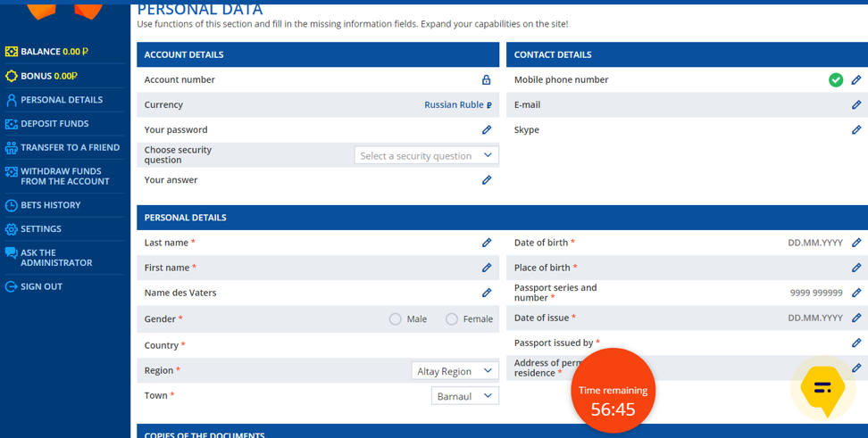Viewport: 868px width, 438px height.
Task: Click the Ask the Administrator chat icon
Action: click(x=11, y=252)
